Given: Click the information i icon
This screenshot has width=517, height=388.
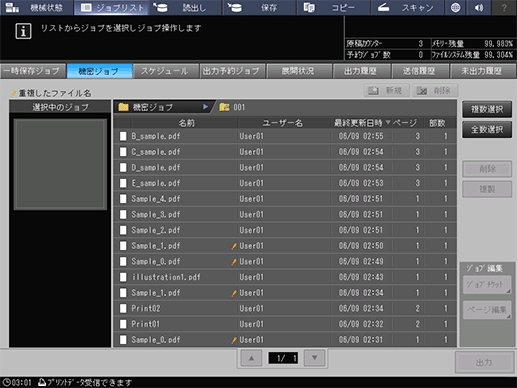Looking at the screenshot, I should pyautogui.click(x=23, y=31).
